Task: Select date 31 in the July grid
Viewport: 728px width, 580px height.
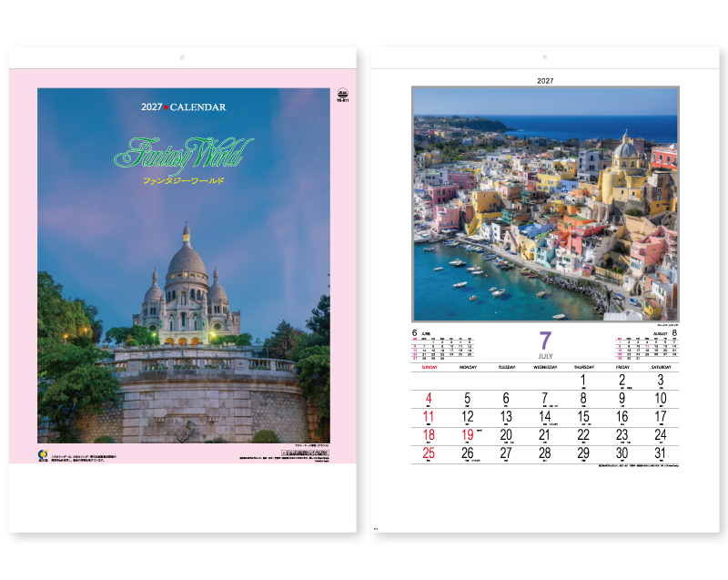Action: (661, 453)
